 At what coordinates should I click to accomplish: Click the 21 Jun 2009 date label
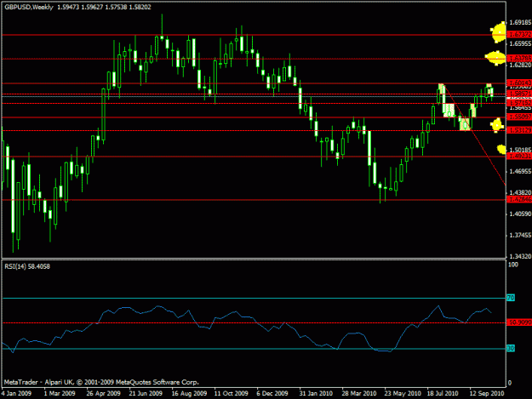tap(146, 394)
